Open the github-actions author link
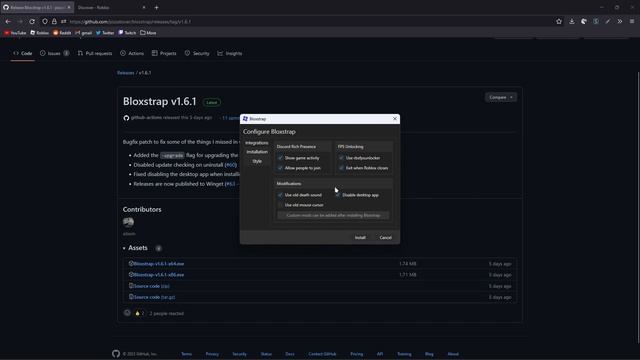The image size is (640, 360). [x=146, y=118]
